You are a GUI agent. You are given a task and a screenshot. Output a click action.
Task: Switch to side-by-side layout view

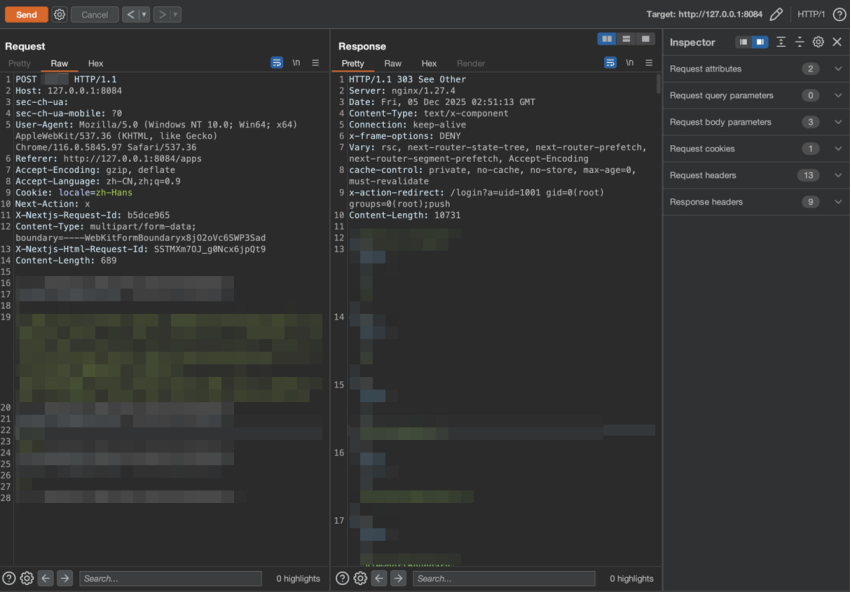pyautogui.click(x=607, y=39)
